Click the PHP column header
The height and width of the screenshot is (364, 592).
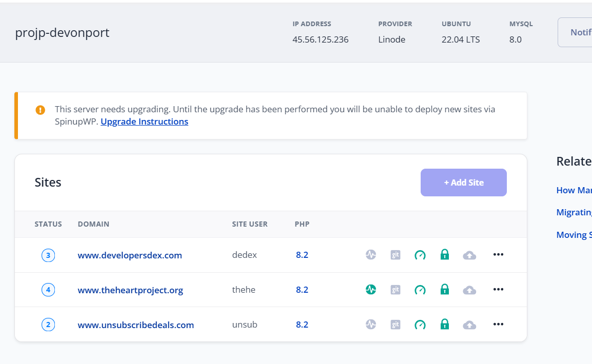302,224
